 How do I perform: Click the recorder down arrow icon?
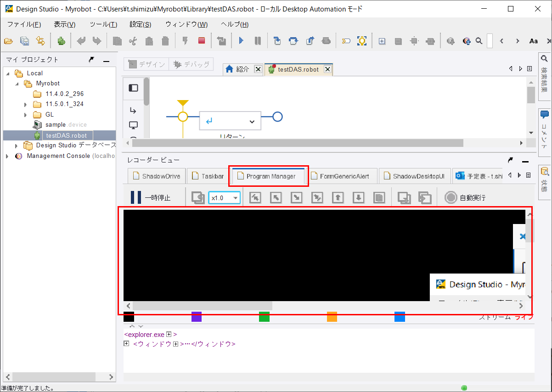point(358,198)
